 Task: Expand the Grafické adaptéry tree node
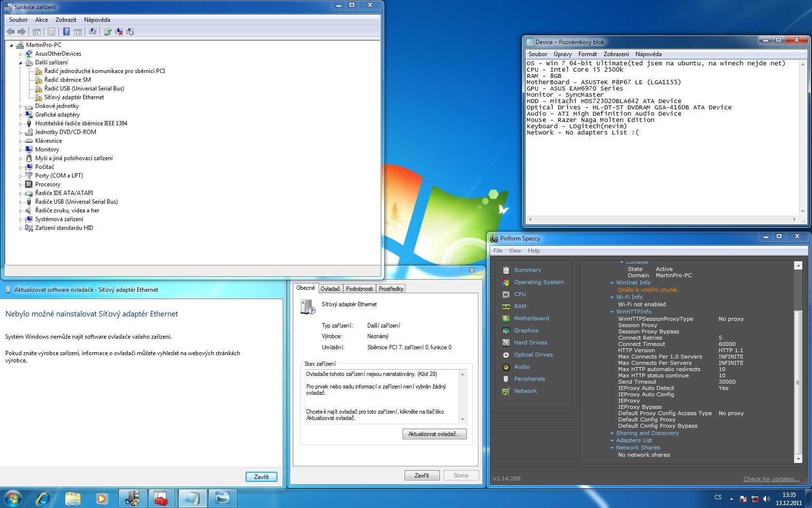(21, 115)
